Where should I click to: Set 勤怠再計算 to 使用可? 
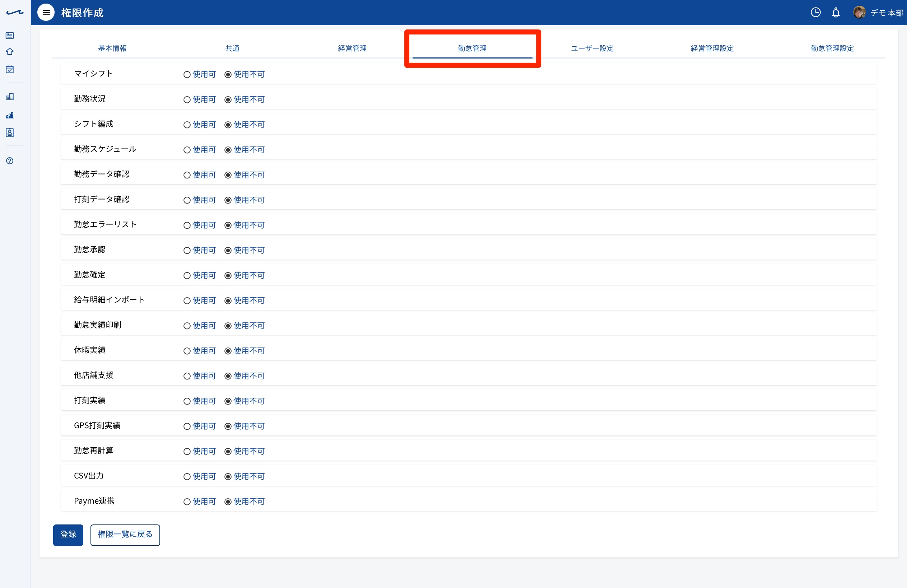(x=187, y=452)
